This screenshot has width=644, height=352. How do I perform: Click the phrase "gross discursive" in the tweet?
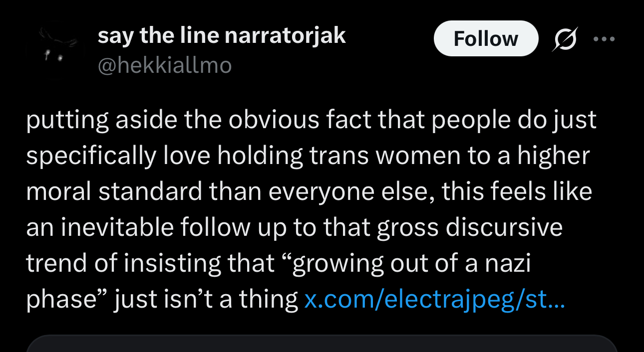coord(469,228)
